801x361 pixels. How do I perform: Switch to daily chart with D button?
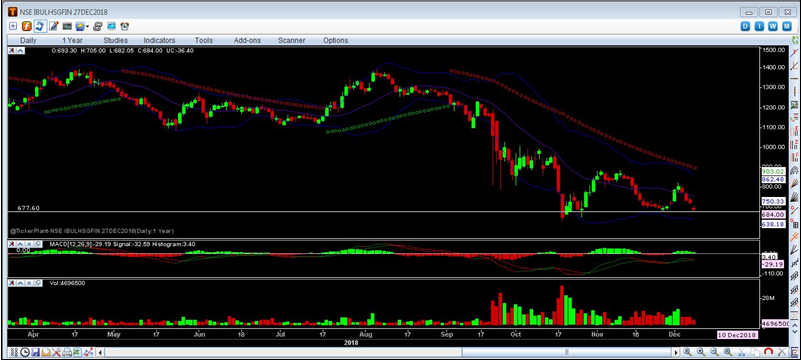tap(745, 27)
